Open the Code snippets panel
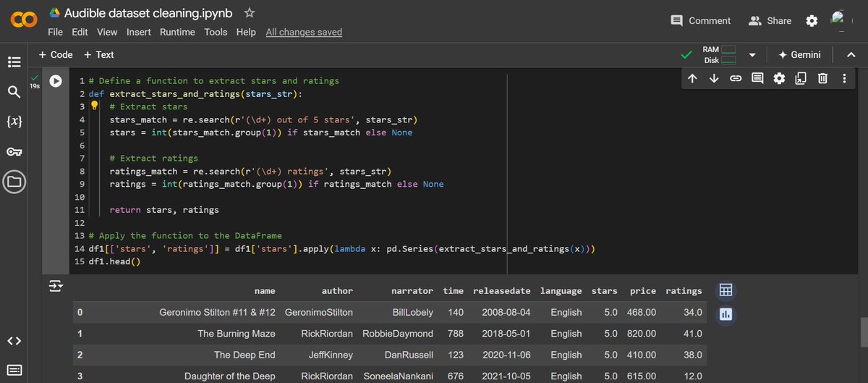 (x=14, y=341)
